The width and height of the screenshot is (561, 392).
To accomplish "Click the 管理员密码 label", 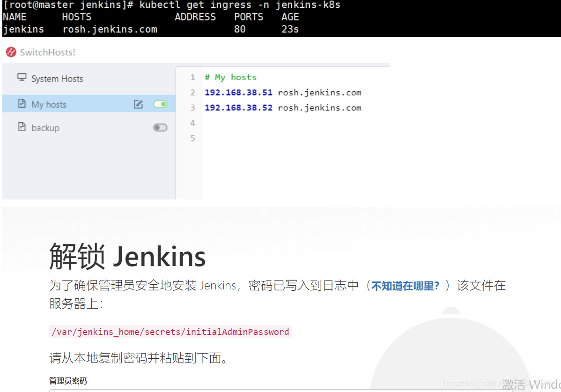I will click(x=68, y=381).
